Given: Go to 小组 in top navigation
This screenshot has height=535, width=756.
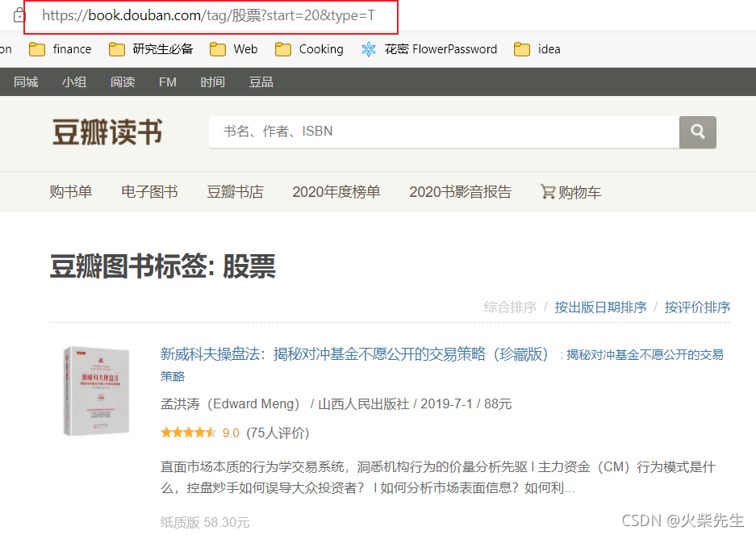Looking at the screenshot, I should [x=74, y=82].
